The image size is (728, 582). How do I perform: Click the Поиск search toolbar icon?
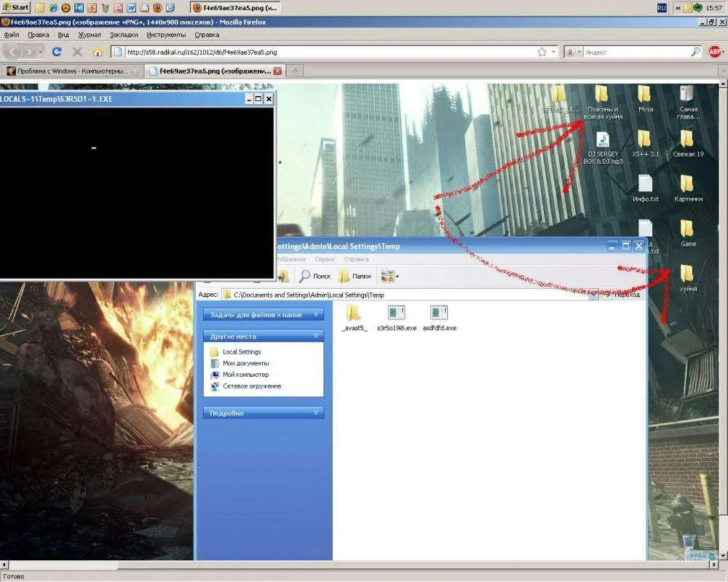(x=314, y=276)
